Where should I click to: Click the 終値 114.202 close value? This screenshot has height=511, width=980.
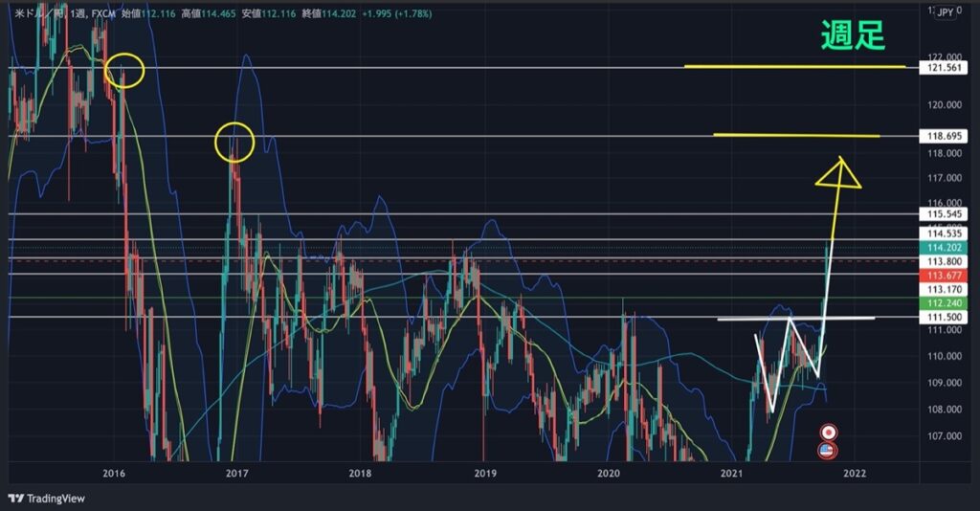click(329, 13)
